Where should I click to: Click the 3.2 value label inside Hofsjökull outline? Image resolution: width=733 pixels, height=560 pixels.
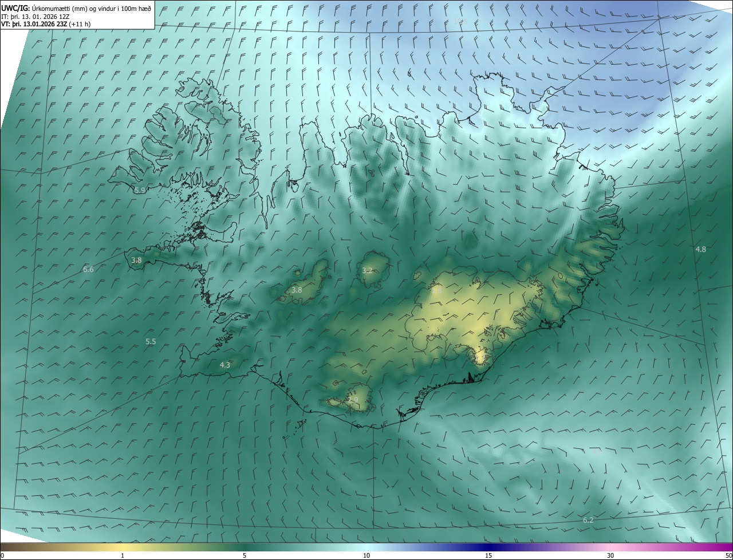pos(368,270)
